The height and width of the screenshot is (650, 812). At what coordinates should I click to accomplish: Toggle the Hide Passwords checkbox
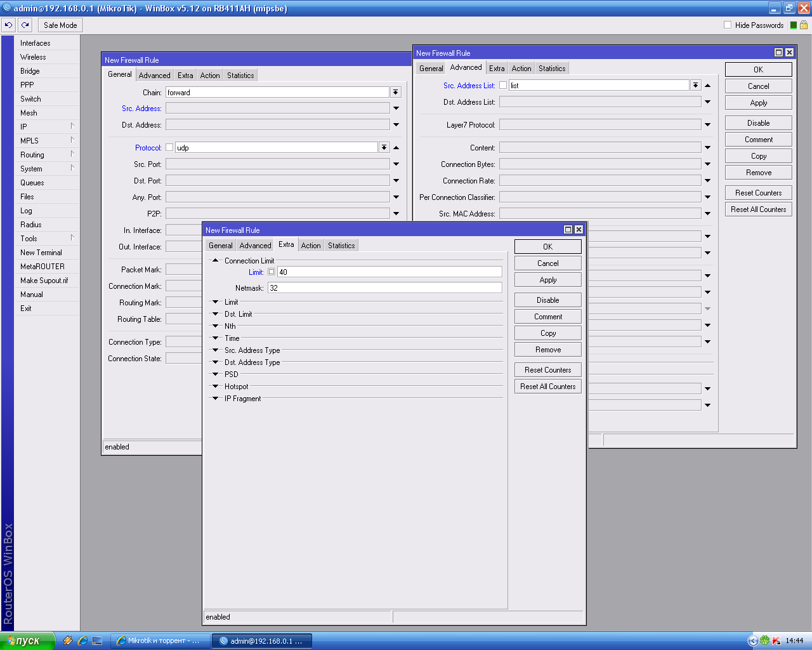tap(728, 25)
